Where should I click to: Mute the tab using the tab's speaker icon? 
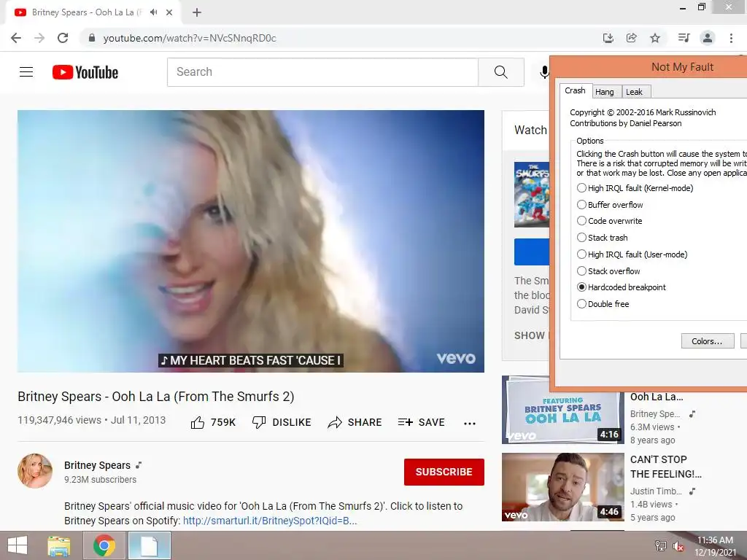(153, 12)
